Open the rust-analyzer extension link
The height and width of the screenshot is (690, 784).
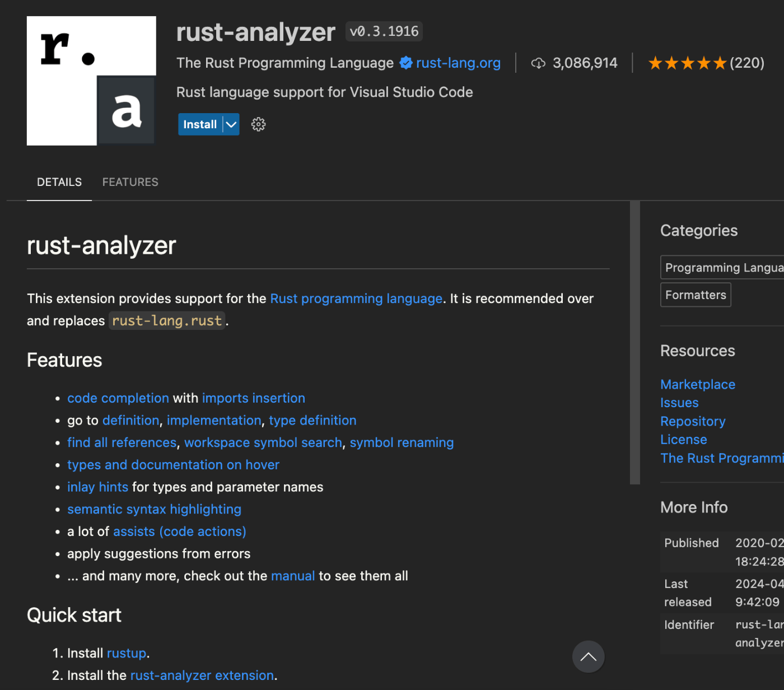pyautogui.click(x=202, y=675)
